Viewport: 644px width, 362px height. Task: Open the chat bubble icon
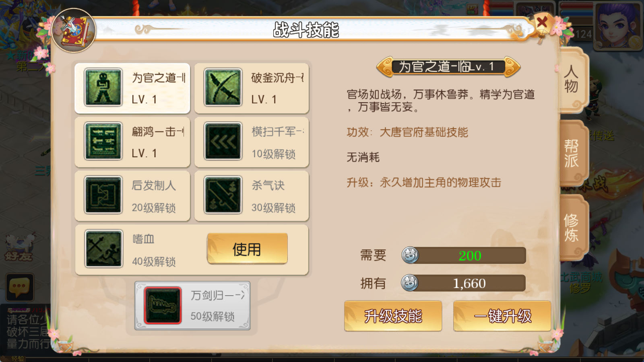(x=19, y=287)
